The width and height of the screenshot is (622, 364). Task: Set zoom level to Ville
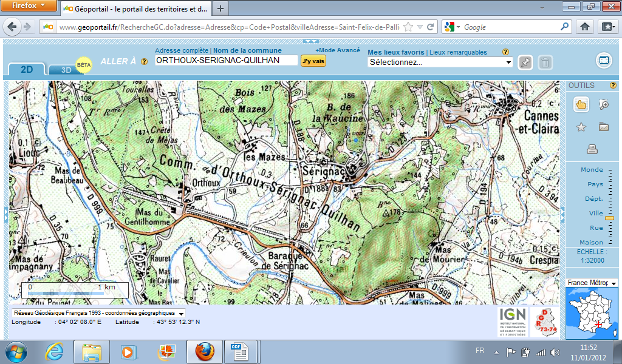596,213
